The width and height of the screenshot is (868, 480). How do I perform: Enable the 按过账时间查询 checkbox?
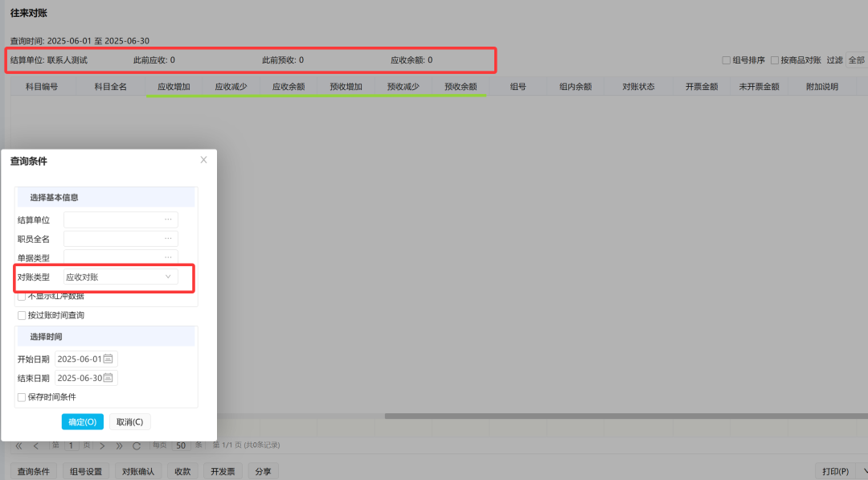tap(22, 315)
